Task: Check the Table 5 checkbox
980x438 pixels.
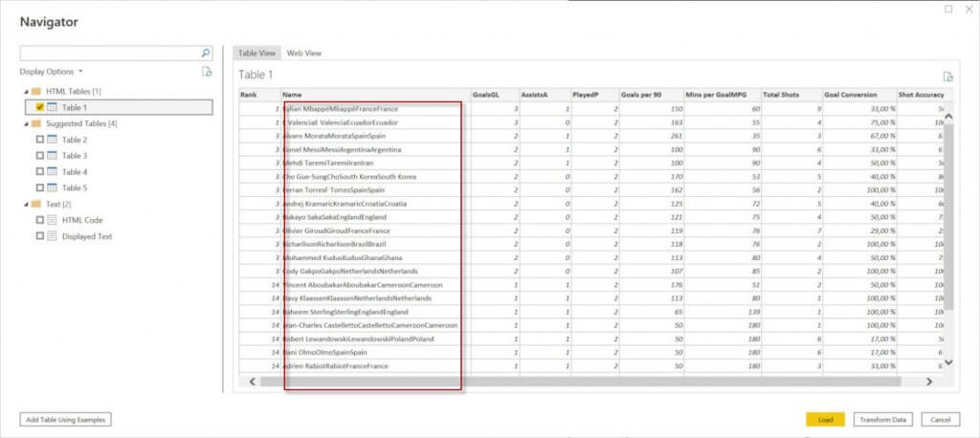Action: (x=40, y=188)
